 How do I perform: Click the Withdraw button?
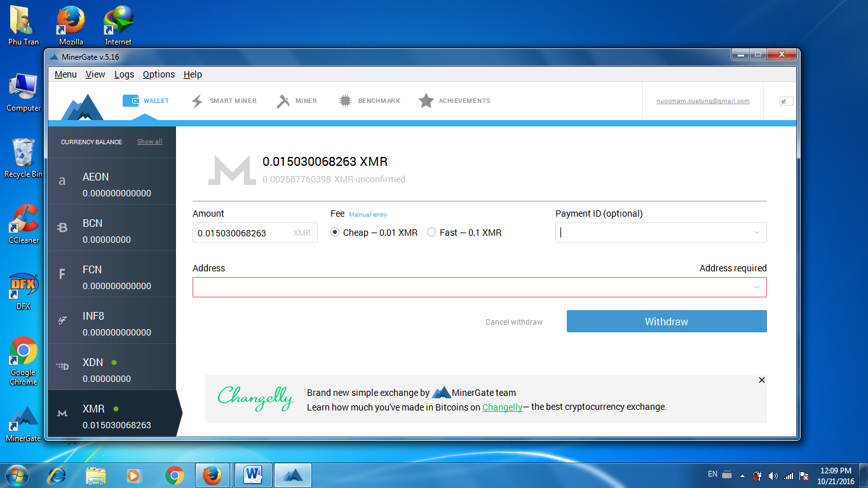[667, 322]
